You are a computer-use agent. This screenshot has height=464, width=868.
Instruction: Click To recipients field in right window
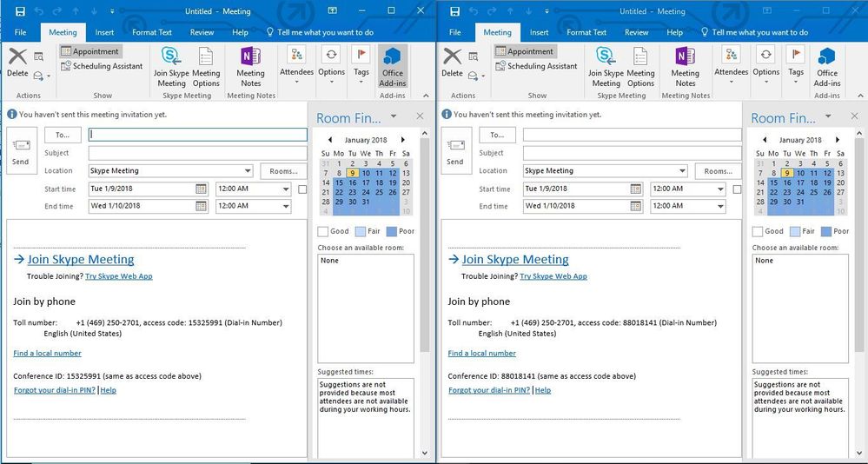(x=633, y=135)
